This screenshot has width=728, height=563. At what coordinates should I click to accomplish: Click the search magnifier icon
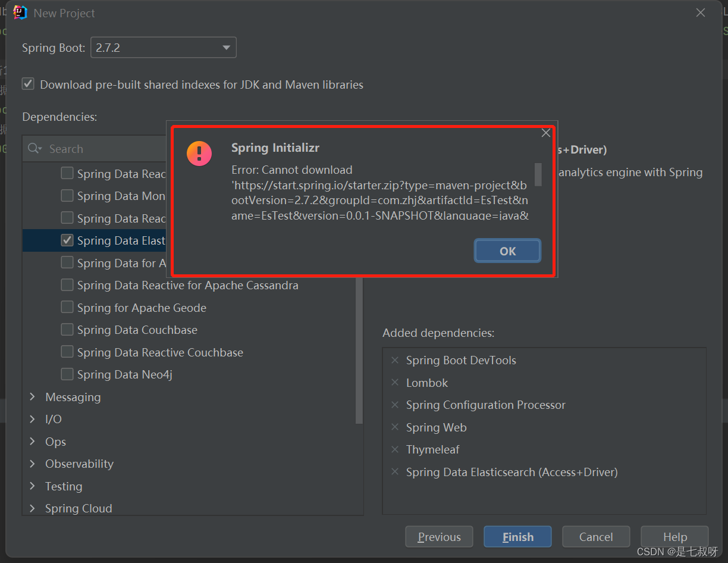35,149
